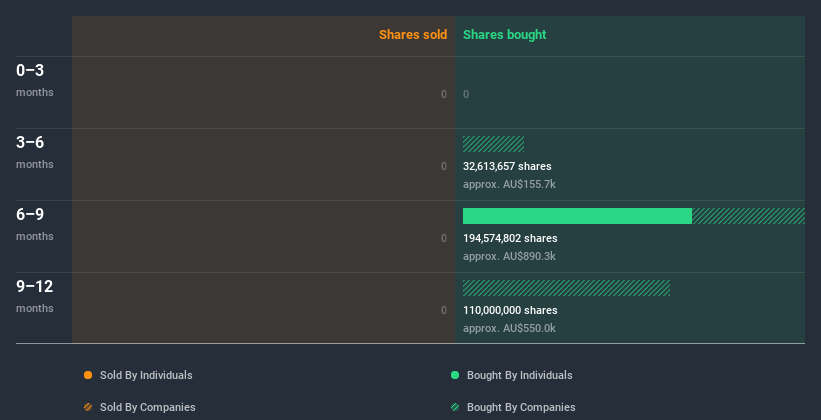The height and width of the screenshot is (420, 821).
Task: Select the Sold By Individuals legend label
Action: (146, 375)
